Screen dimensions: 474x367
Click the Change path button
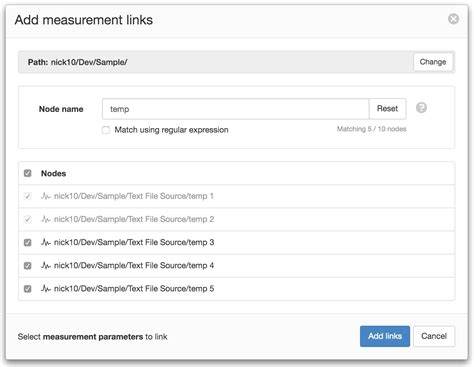pyautogui.click(x=433, y=62)
